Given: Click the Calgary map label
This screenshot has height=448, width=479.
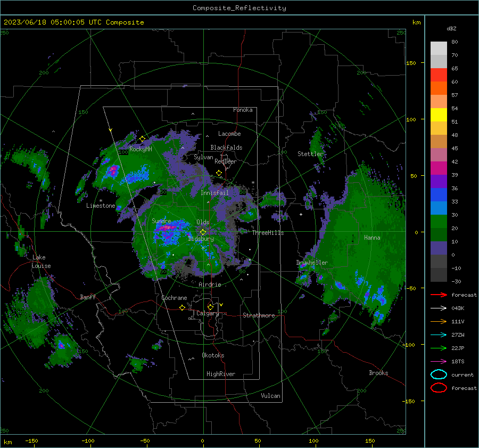Looking at the screenshot, I should (x=208, y=313).
